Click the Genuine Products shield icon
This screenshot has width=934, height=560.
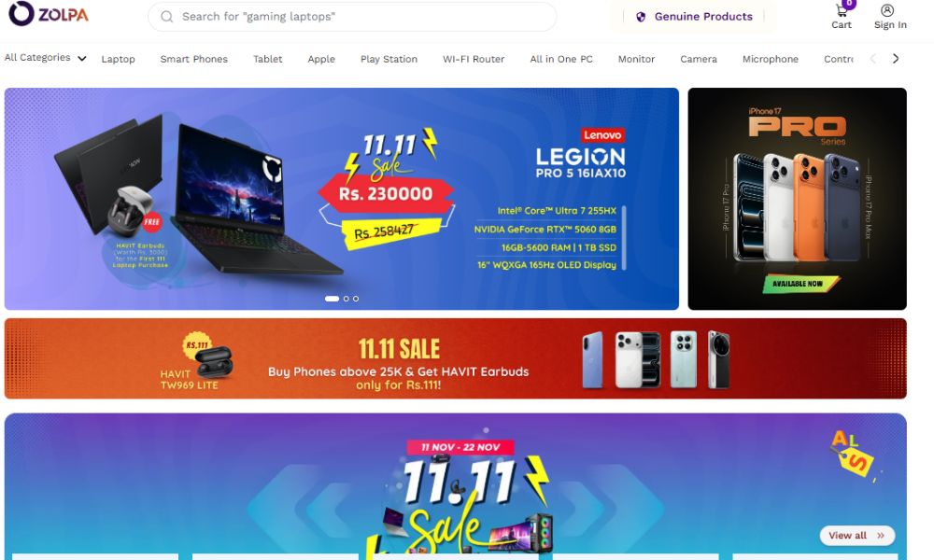tap(641, 17)
